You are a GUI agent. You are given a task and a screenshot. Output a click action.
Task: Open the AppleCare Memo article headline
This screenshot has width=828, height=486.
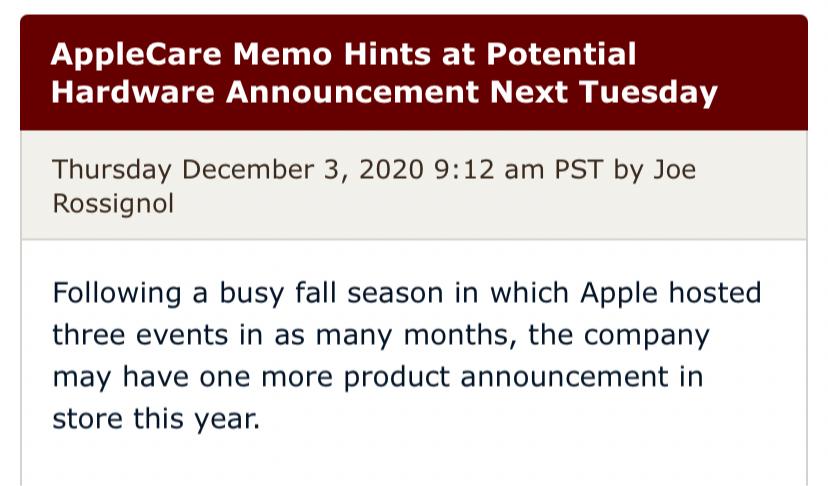coord(384,72)
